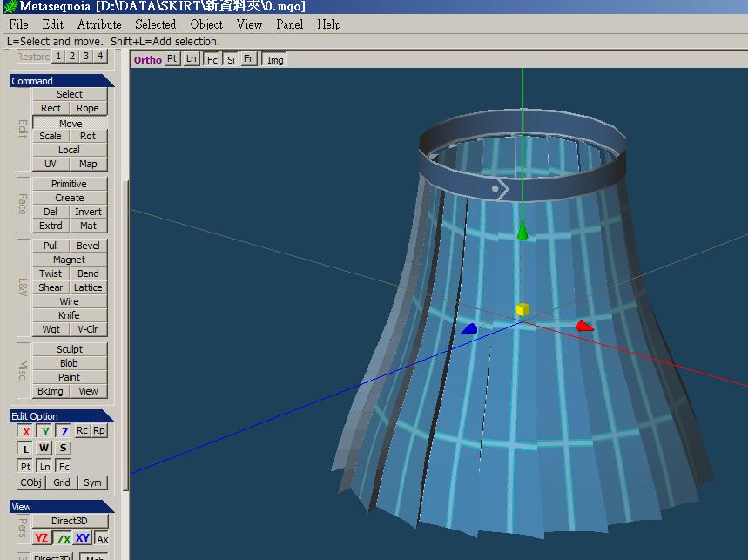
Task: Click the Extrd extrude button
Action: point(51,226)
